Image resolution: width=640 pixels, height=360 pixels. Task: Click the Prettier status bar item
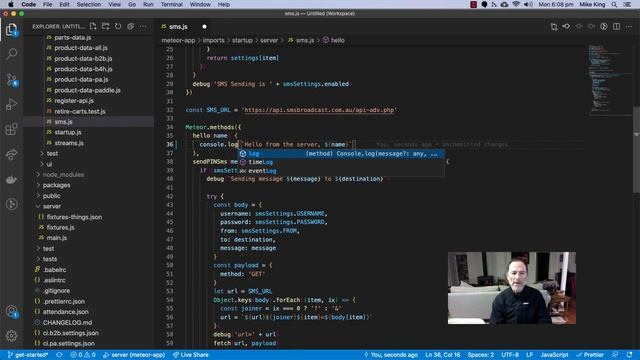click(590, 355)
